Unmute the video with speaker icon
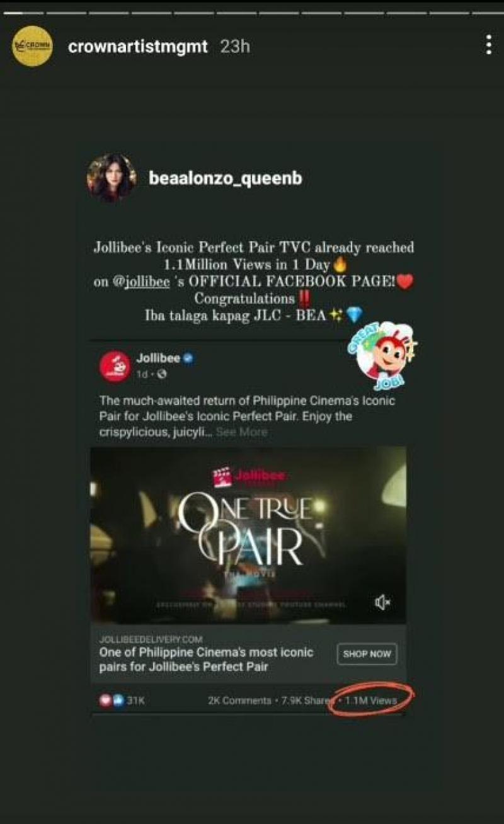504x824 pixels. click(382, 603)
